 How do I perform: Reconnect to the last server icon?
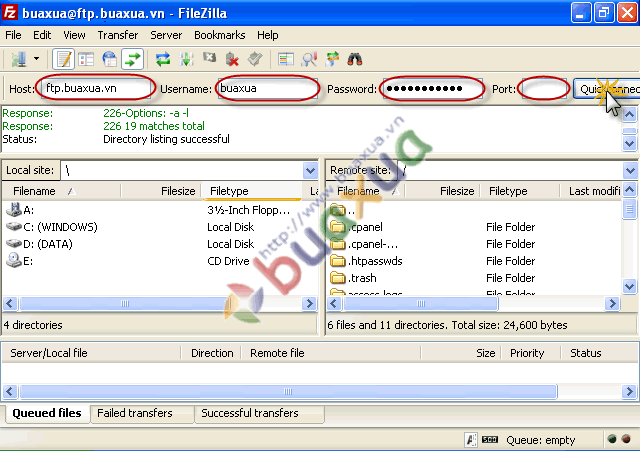click(255, 60)
